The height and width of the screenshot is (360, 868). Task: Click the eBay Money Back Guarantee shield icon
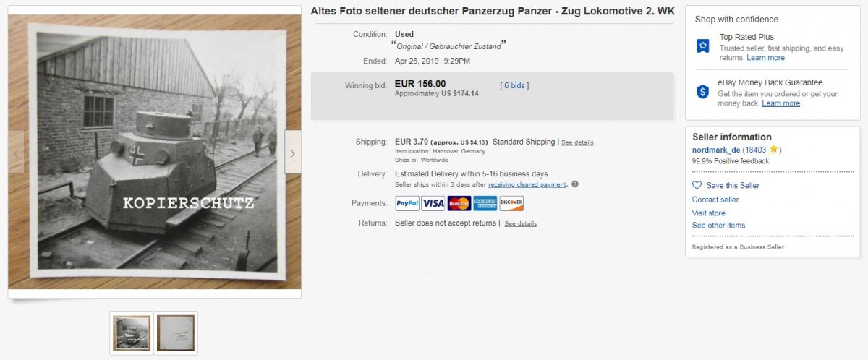point(702,92)
